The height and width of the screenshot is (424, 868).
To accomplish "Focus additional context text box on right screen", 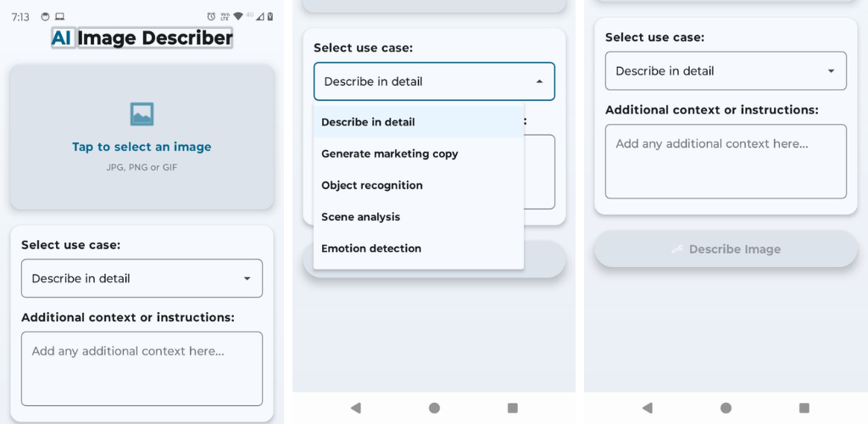I will pyautogui.click(x=726, y=161).
